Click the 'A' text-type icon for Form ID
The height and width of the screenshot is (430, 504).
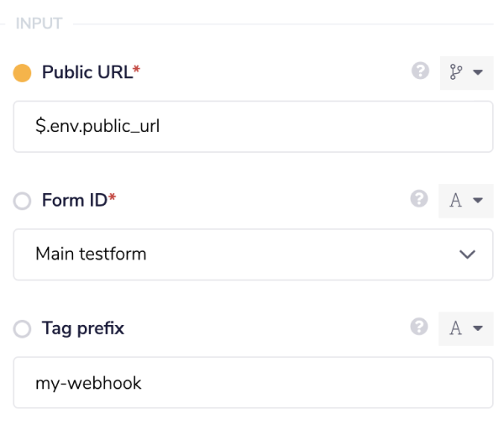coord(456,201)
